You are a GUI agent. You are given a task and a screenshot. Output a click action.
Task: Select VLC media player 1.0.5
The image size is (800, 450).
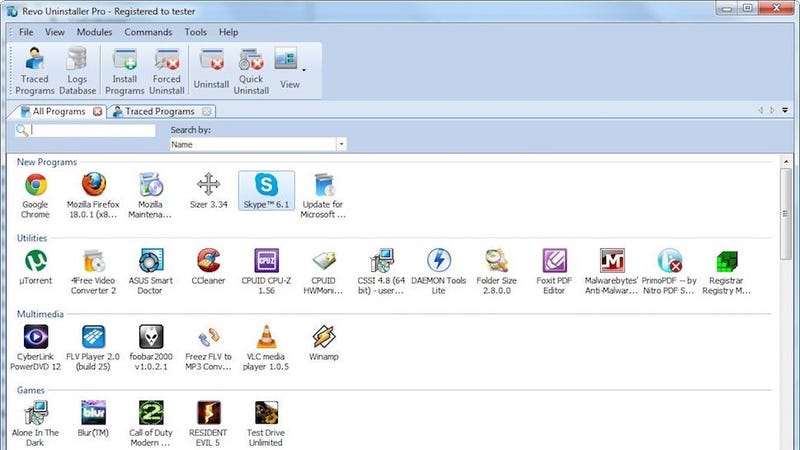266,348
